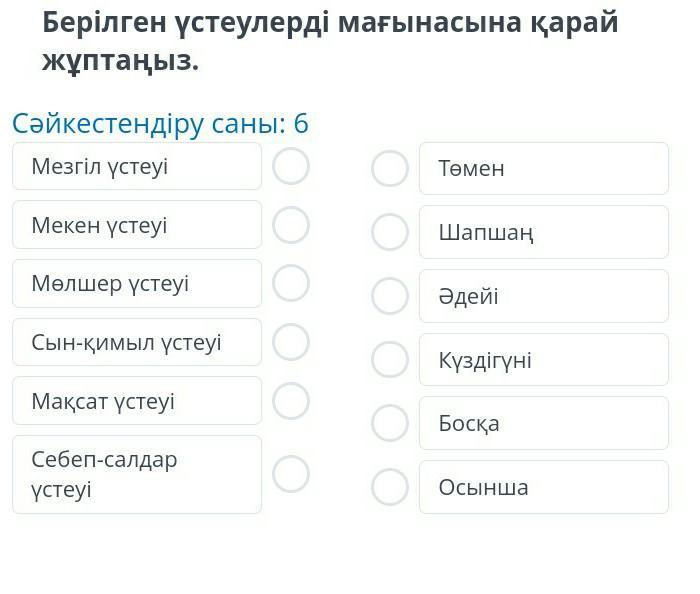Click the Сын-қимыл үстеуі card

coord(137,342)
